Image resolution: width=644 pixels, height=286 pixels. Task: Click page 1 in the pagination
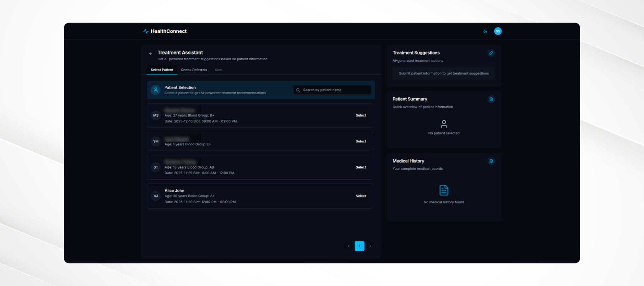(x=359, y=246)
